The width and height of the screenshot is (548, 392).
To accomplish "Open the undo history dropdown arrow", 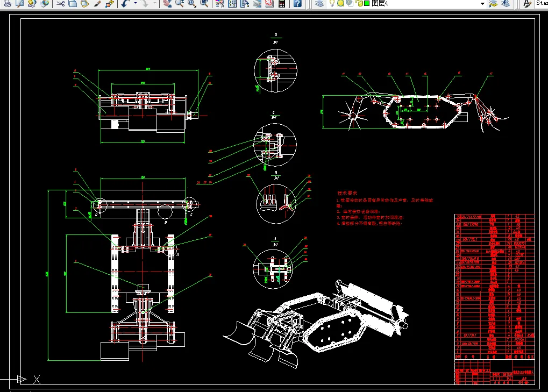I will pos(135,3).
